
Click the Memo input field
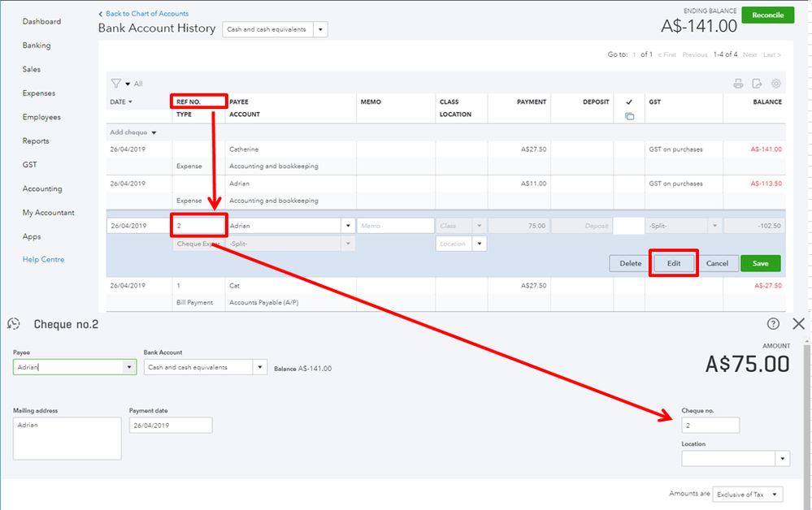(x=395, y=226)
